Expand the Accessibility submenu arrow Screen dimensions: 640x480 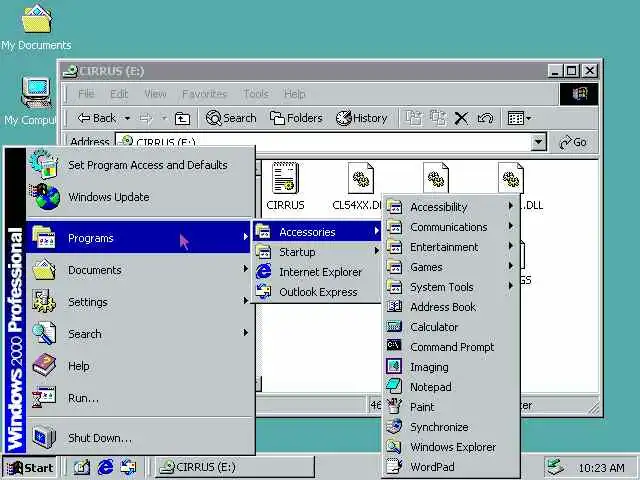coord(510,206)
